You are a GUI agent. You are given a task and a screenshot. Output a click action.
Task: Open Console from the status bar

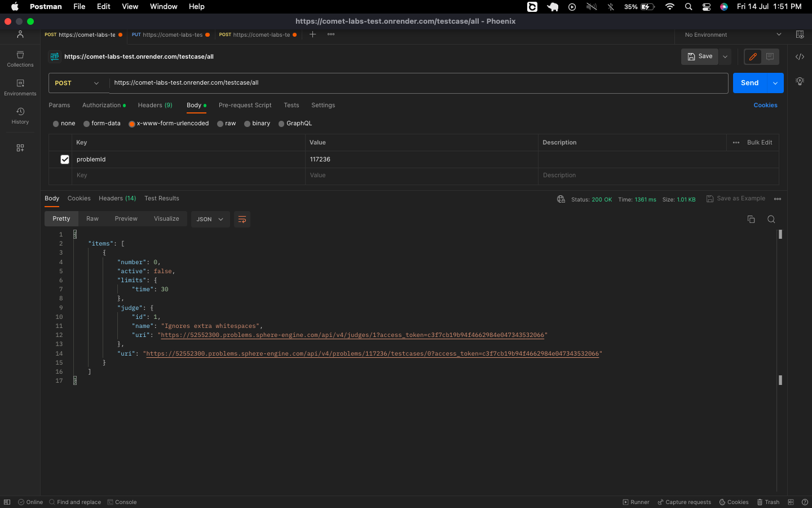point(122,502)
